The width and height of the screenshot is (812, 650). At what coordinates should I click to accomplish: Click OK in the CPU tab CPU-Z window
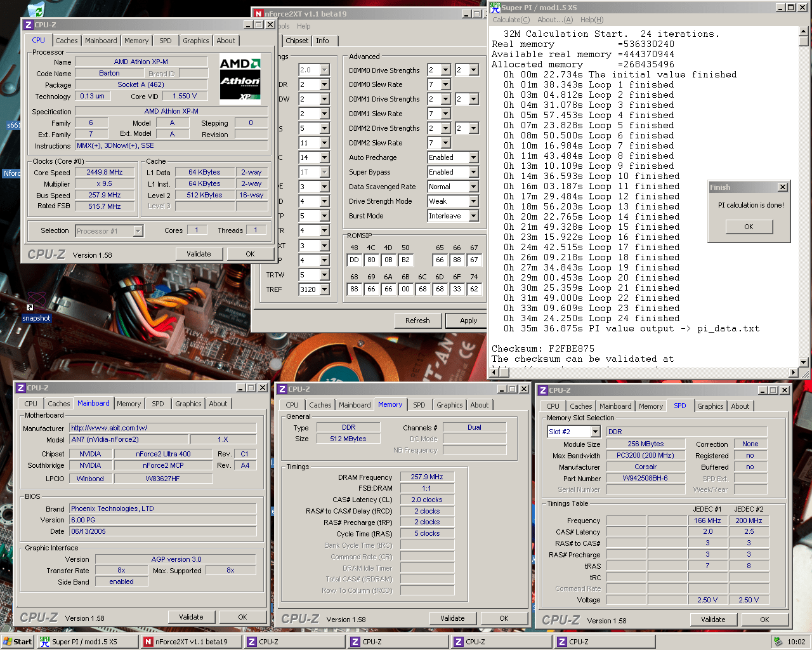pyautogui.click(x=250, y=254)
